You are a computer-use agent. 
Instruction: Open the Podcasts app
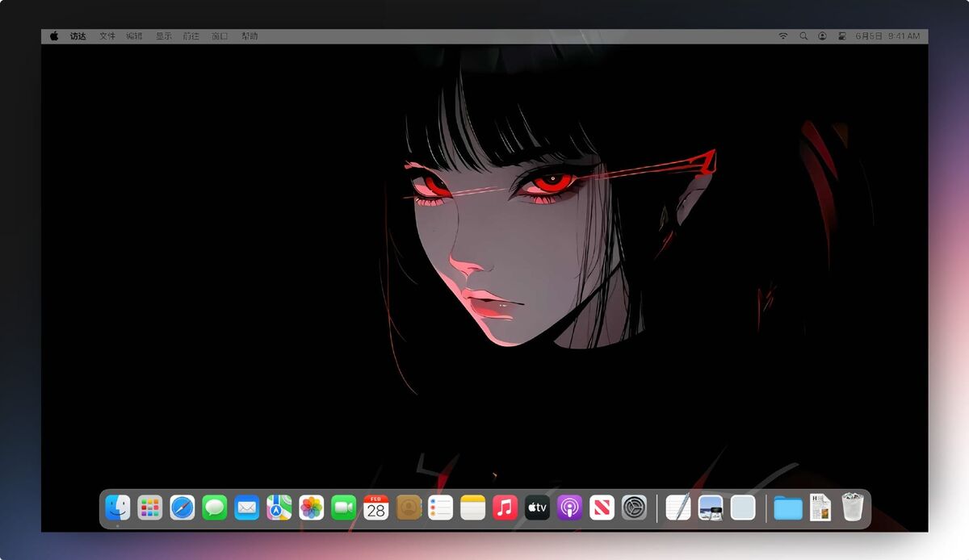pyautogui.click(x=570, y=508)
